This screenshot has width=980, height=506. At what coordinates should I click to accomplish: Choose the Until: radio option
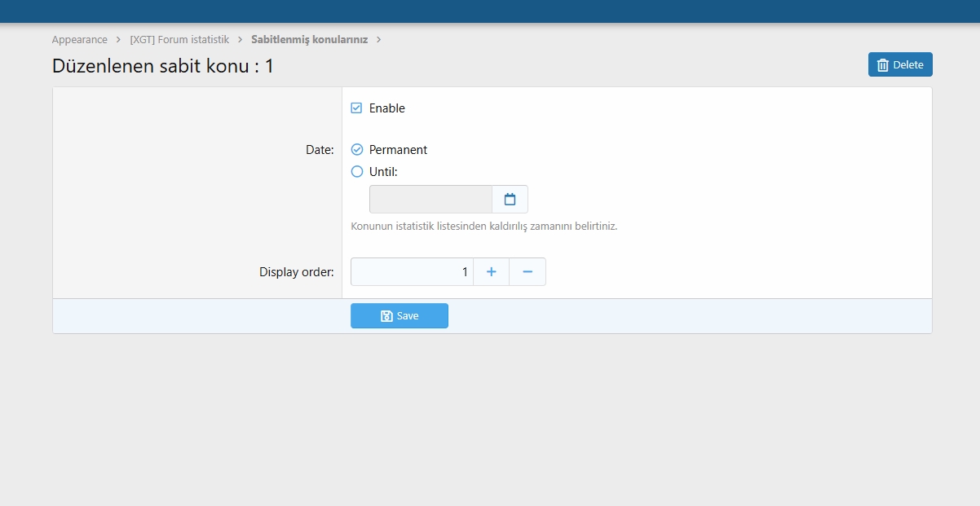[x=356, y=172]
